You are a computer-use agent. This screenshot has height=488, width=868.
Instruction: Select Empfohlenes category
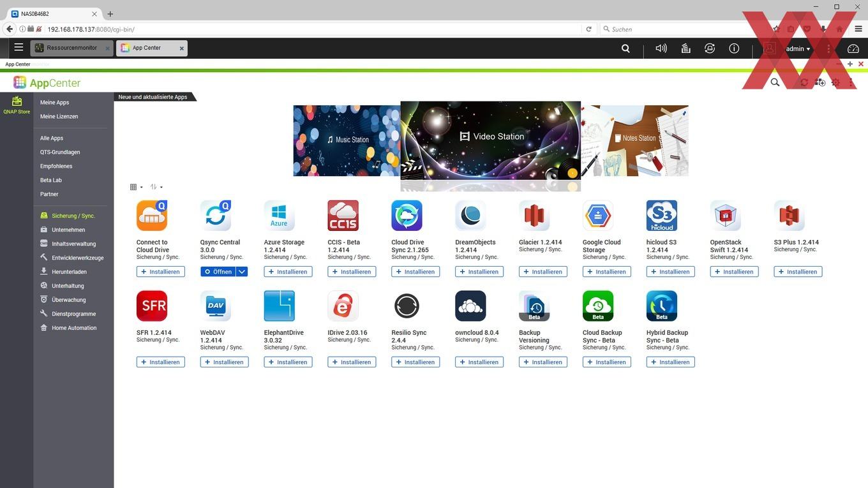coord(56,166)
